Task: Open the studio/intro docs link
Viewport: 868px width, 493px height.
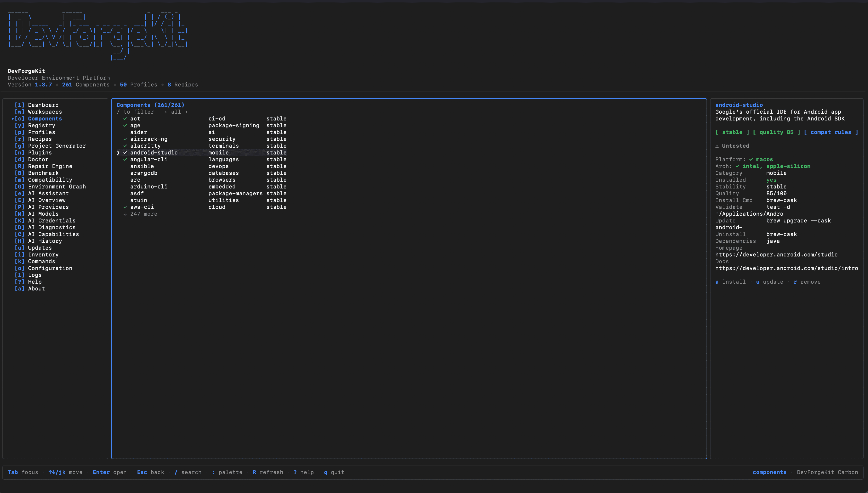Action: [x=787, y=268]
